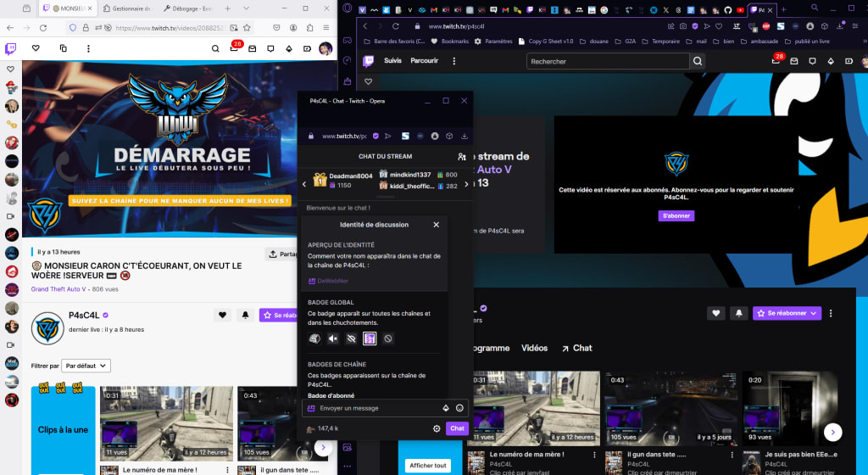
Task: Open Chat tab on Opera channel page
Action: (x=576, y=349)
